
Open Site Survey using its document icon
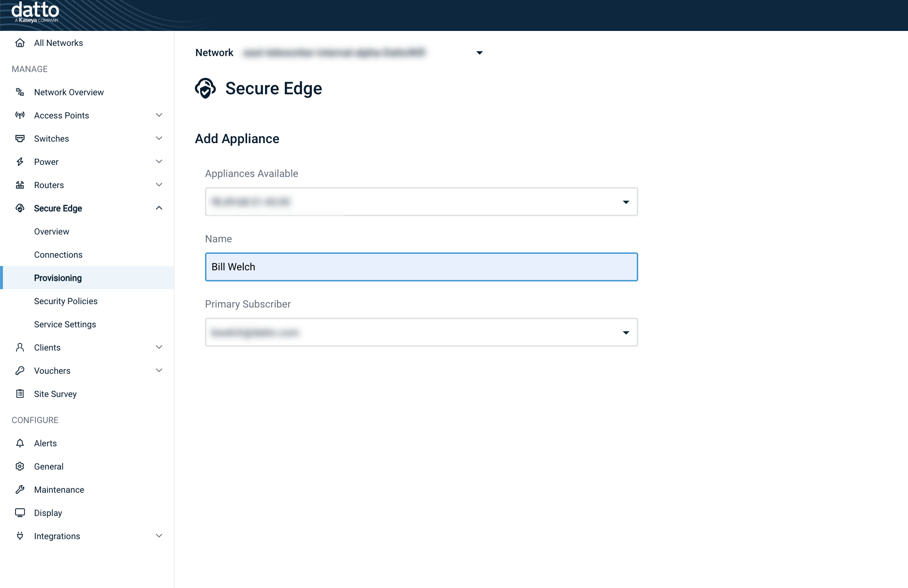pyautogui.click(x=20, y=394)
